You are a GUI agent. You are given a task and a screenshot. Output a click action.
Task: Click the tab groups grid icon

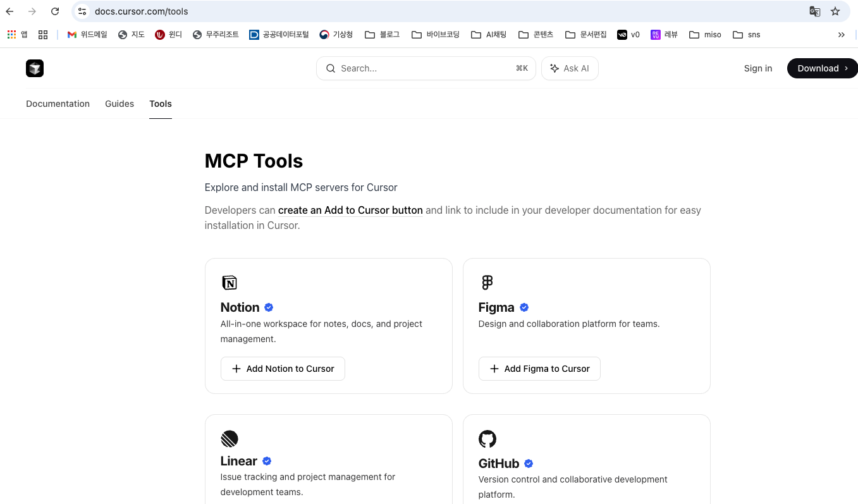43,35
